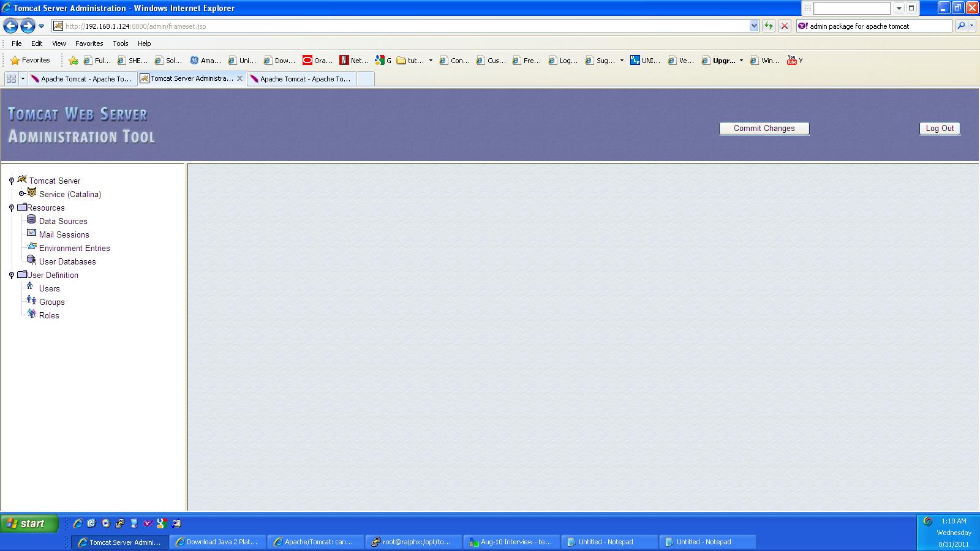Switch to the first Apache Tomcat tab
The height and width of the screenshot is (551, 980).
(x=82, y=79)
